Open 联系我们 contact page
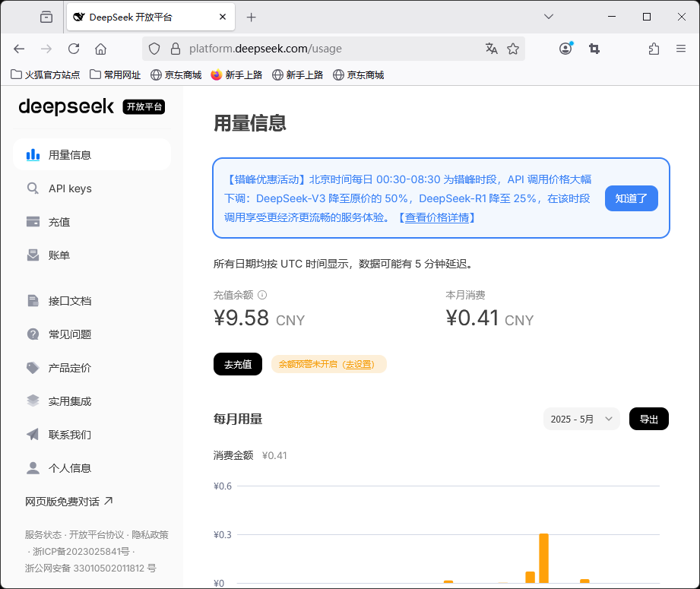Viewport: 700px width, 589px height. pos(91,435)
